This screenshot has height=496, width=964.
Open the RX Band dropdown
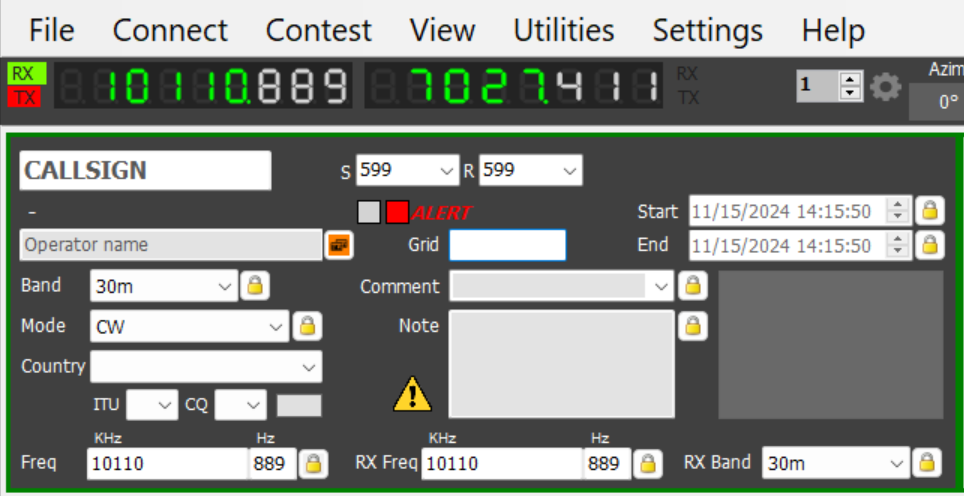tap(836, 463)
